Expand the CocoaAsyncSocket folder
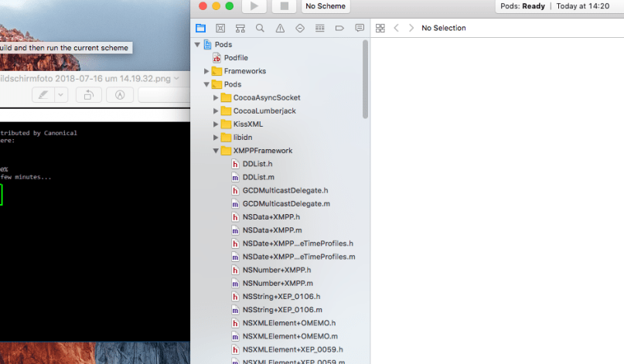This screenshot has width=624, height=364. pyautogui.click(x=216, y=97)
